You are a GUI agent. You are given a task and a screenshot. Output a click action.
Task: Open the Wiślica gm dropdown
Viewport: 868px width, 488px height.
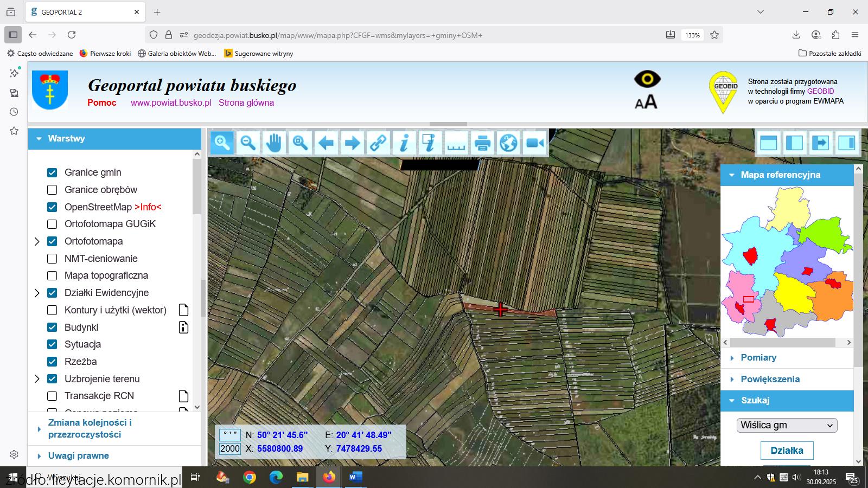[x=787, y=425]
